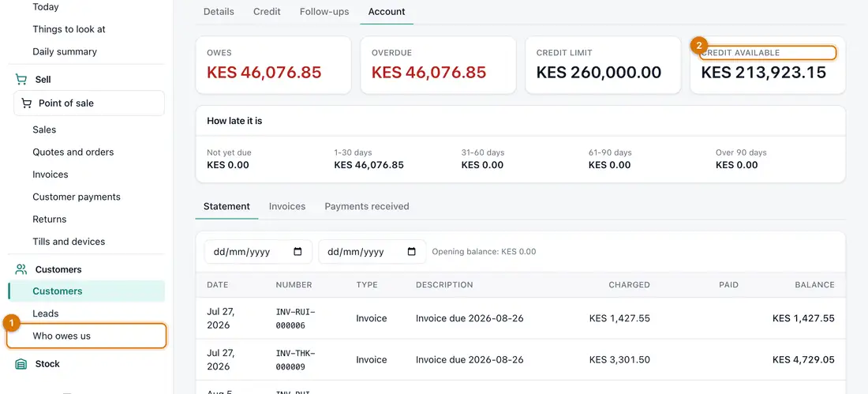868x394 pixels.
Task: Click credit limit KES 260,000.00
Action: click(599, 73)
